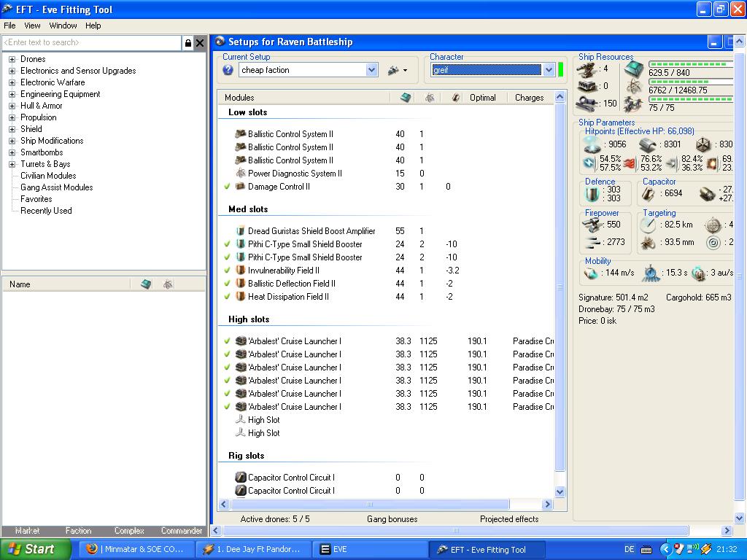Click the drone bandwidth icon near 75 / 75

pyautogui.click(x=634, y=104)
